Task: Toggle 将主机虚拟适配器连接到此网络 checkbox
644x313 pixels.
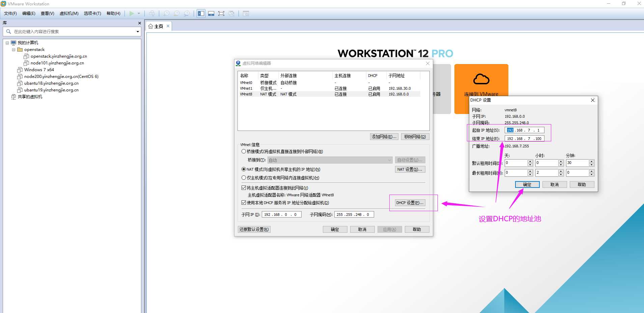Action: [x=244, y=188]
